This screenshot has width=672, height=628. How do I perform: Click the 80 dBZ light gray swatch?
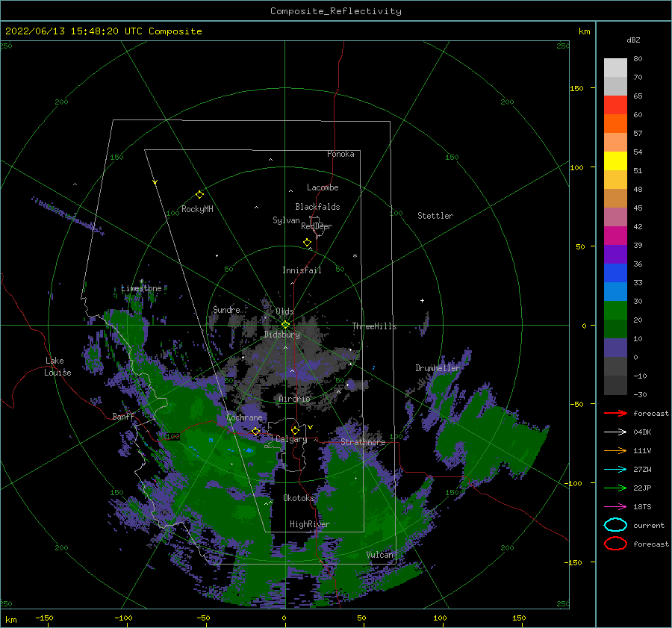615,68
